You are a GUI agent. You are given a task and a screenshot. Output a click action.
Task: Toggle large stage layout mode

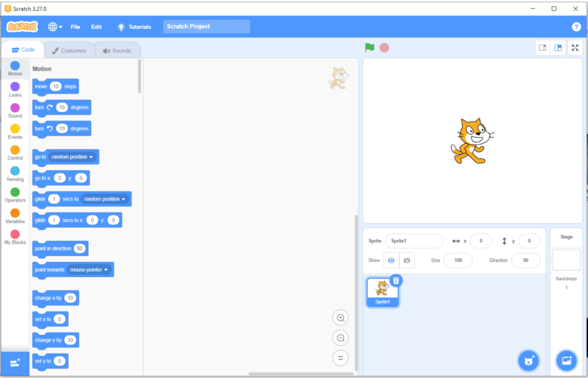558,47
